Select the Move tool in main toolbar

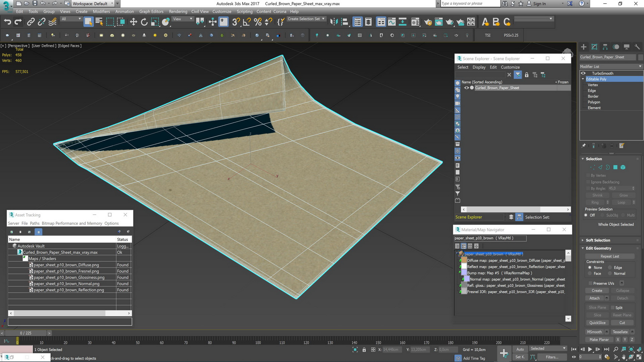[x=133, y=22]
